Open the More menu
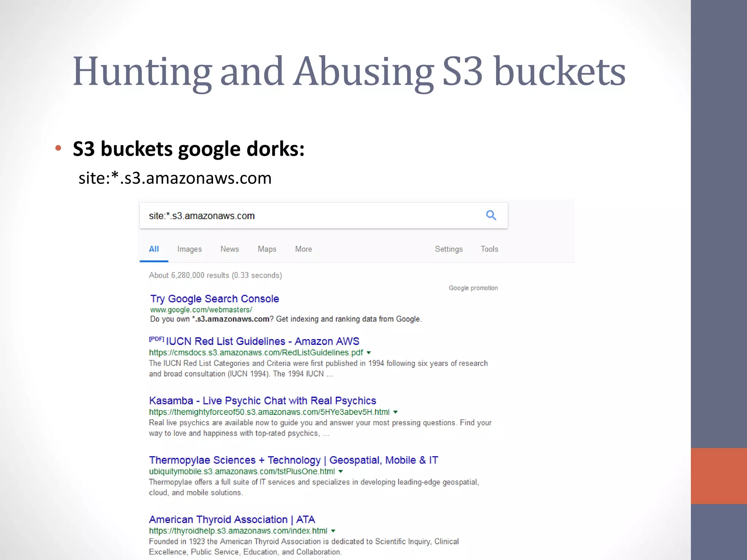The height and width of the screenshot is (560, 747). pos(303,249)
